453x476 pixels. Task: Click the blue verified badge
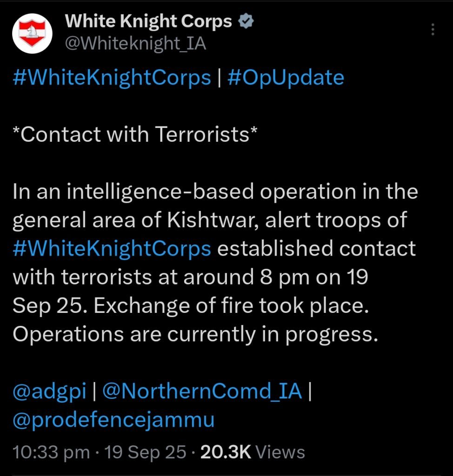(245, 21)
